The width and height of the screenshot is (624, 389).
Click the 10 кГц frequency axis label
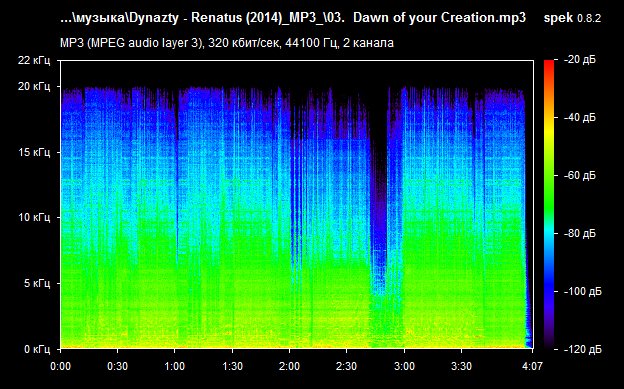pos(34,217)
